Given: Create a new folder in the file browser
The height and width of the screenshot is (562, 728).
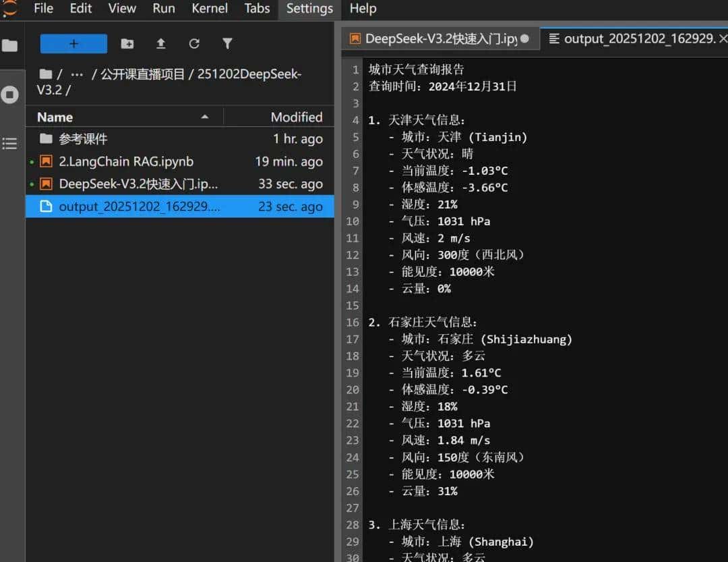Looking at the screenshot, I should (x=127, y=43).
